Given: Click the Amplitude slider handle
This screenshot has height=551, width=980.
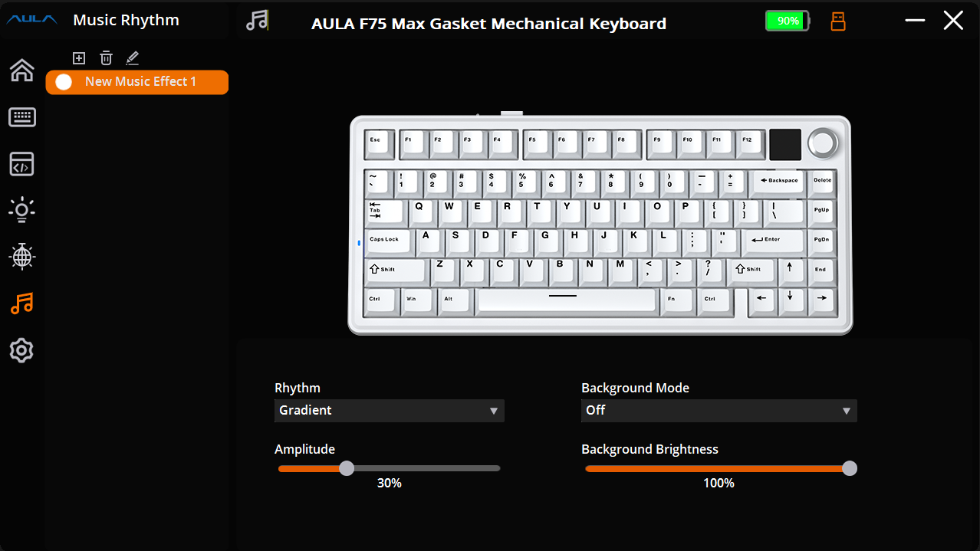Looking at the screenshot, I should click(x=347, y=468).
